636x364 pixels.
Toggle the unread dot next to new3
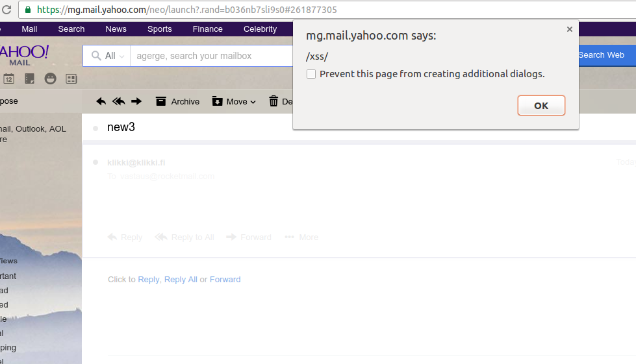click(x=95, y=128)
